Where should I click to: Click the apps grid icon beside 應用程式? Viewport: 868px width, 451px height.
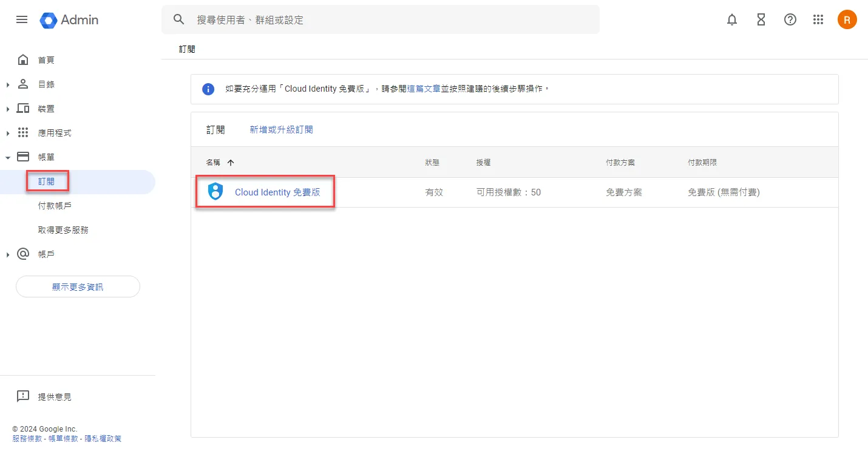[x=23, y=132]
